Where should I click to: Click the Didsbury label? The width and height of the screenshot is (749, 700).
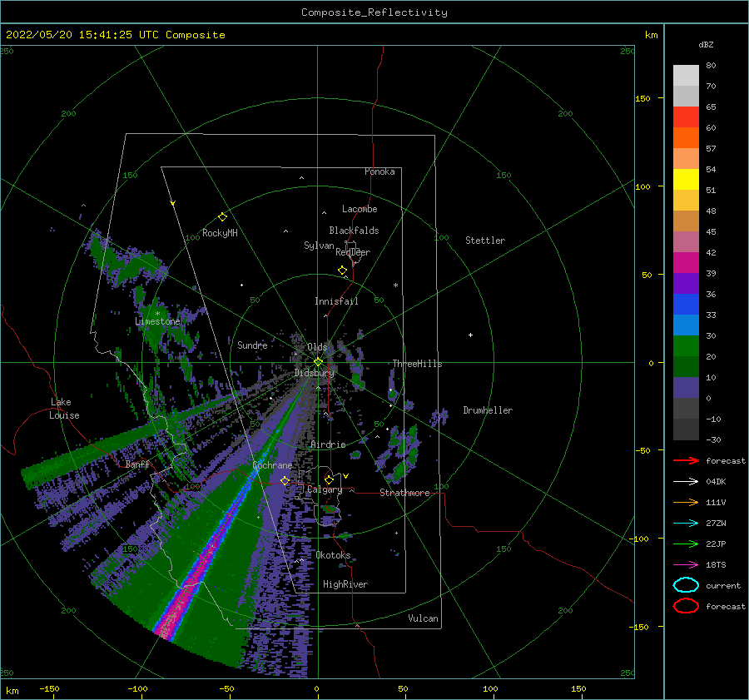(314, 373)
